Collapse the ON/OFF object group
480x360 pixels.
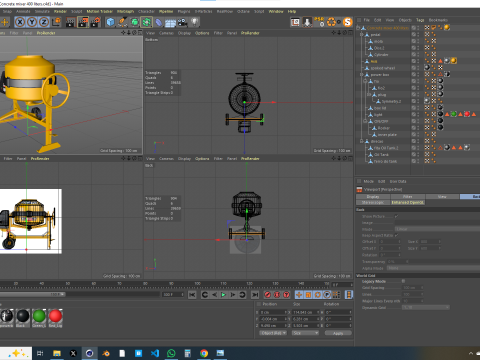click(365, 121)
